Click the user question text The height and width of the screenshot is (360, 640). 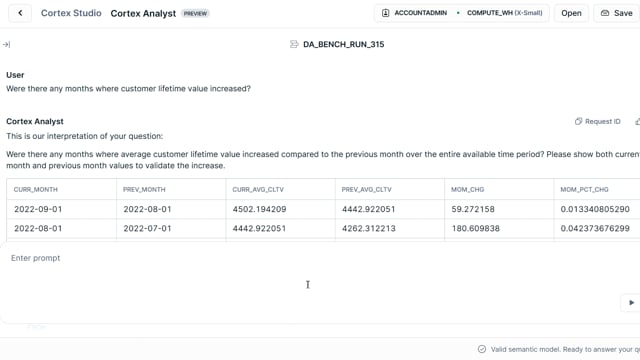tap(128, 89)
